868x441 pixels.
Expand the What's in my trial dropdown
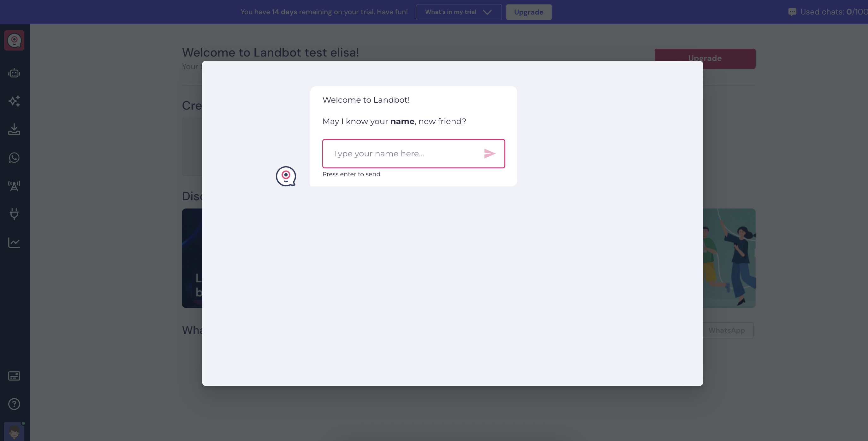click(x=459, y=12)
